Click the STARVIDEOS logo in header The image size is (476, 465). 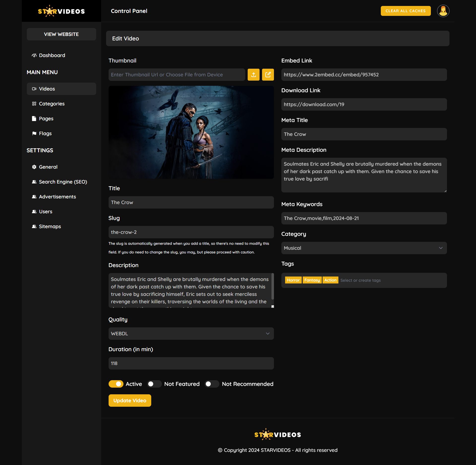[61, 11]
